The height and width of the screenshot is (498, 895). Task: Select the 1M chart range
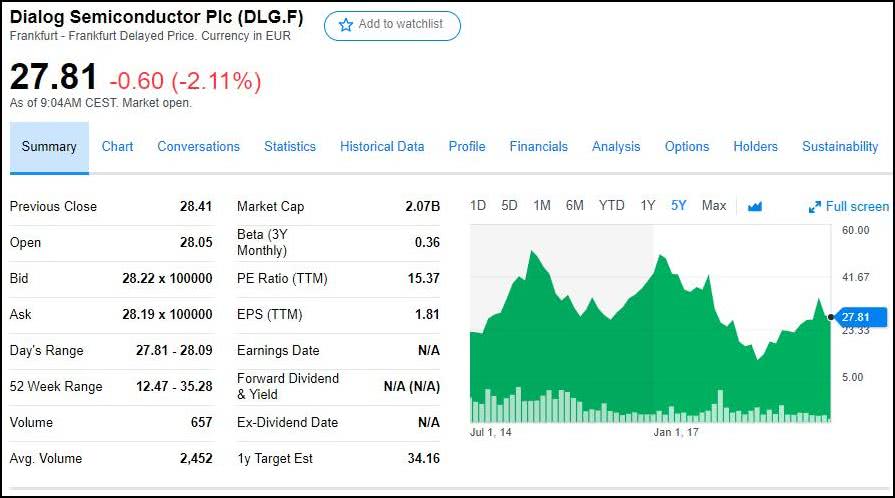(542, 206)
